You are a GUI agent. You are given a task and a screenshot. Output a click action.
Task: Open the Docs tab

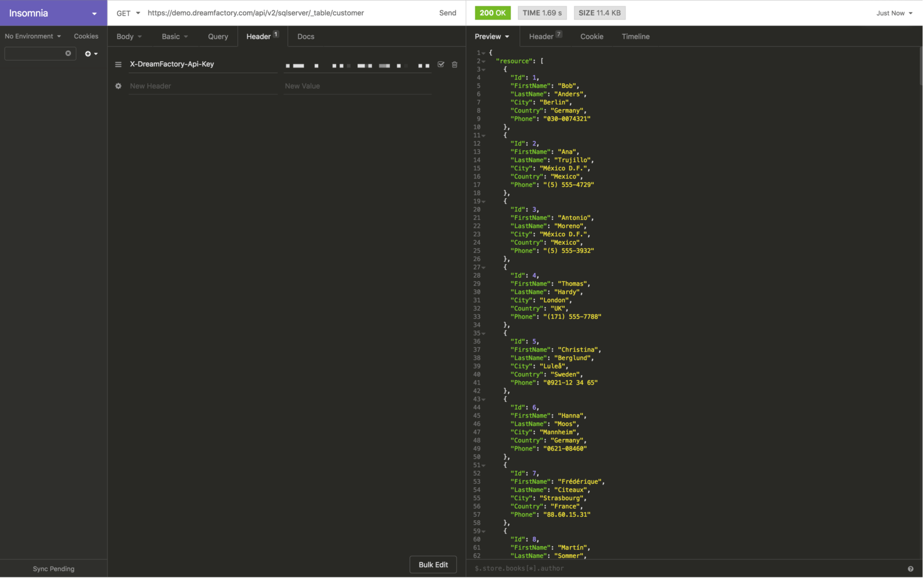(x=305, y=36)
